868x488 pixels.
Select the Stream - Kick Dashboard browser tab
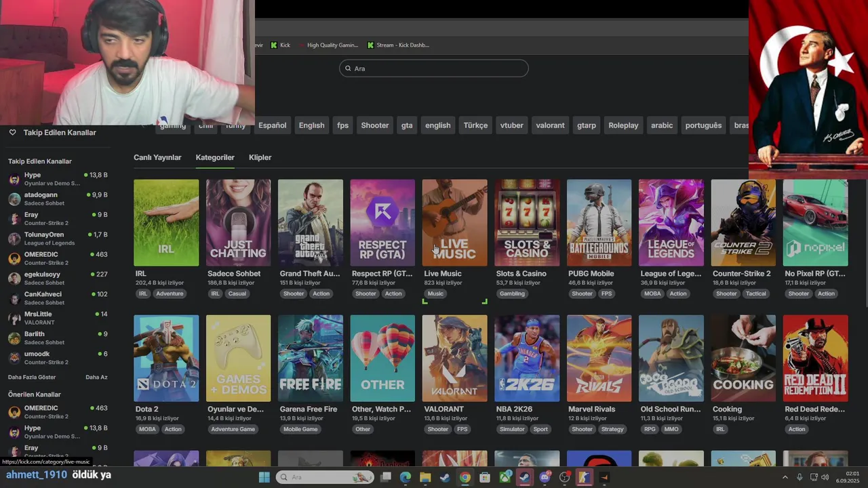coord(398,45)
